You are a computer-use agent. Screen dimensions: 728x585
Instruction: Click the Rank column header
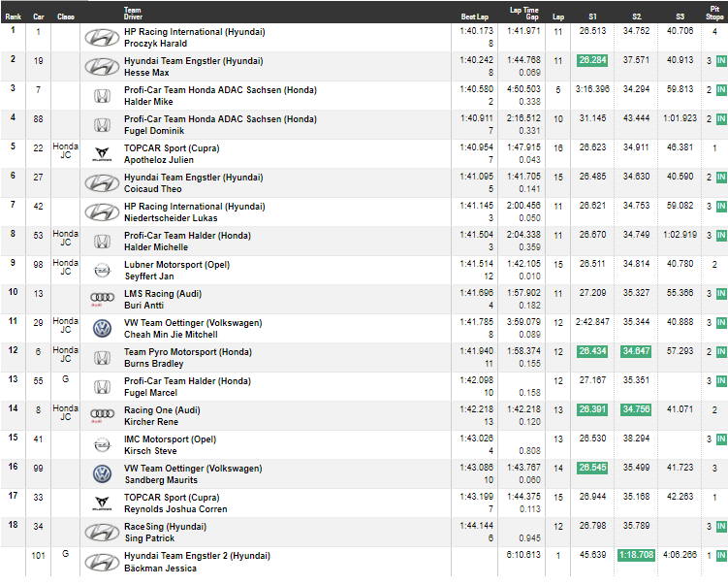13,16
